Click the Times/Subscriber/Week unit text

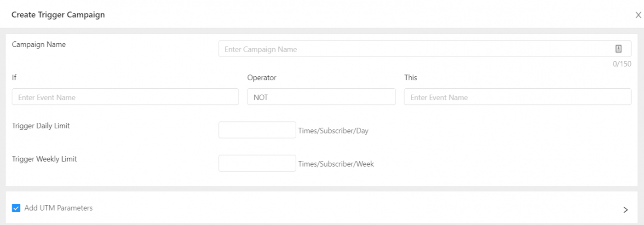click(x=336, y=164)
